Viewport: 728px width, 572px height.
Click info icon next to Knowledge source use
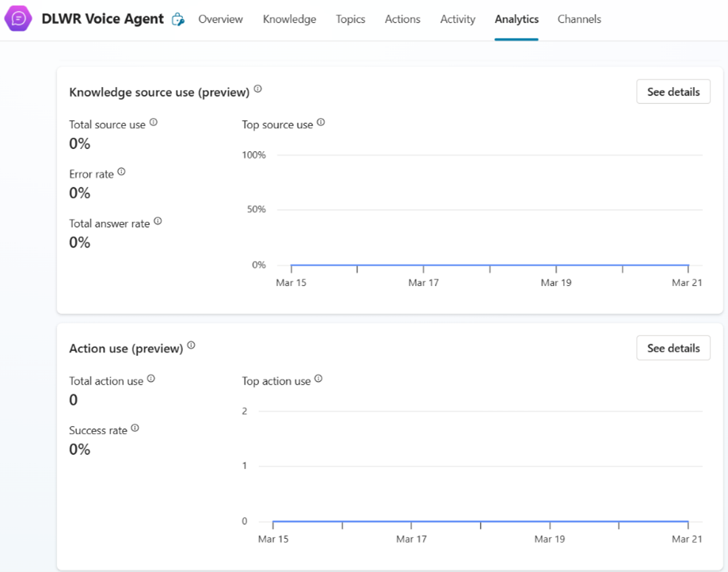click(258, 90)
